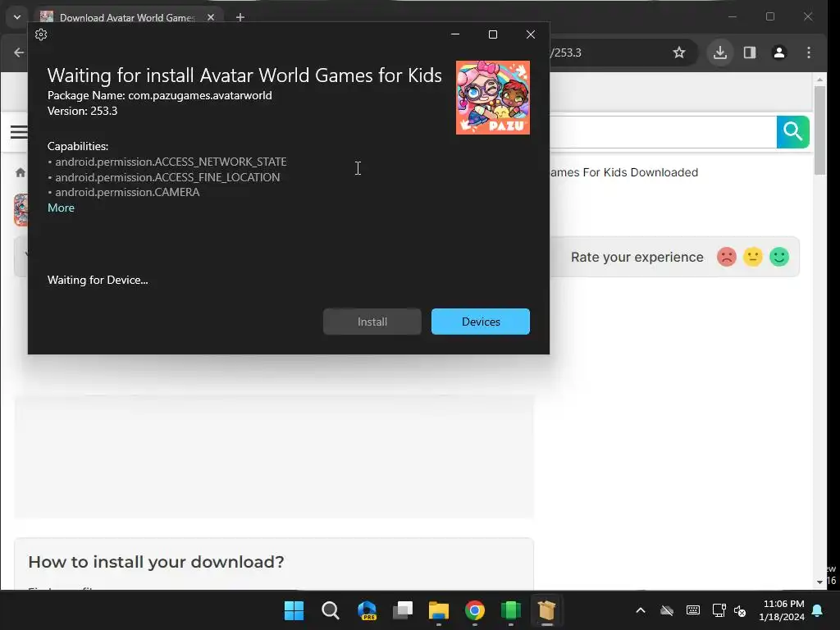Screen dimensions: 840x630
Task: Open the Chrome tab search dropdown
Action: (17, 17)
